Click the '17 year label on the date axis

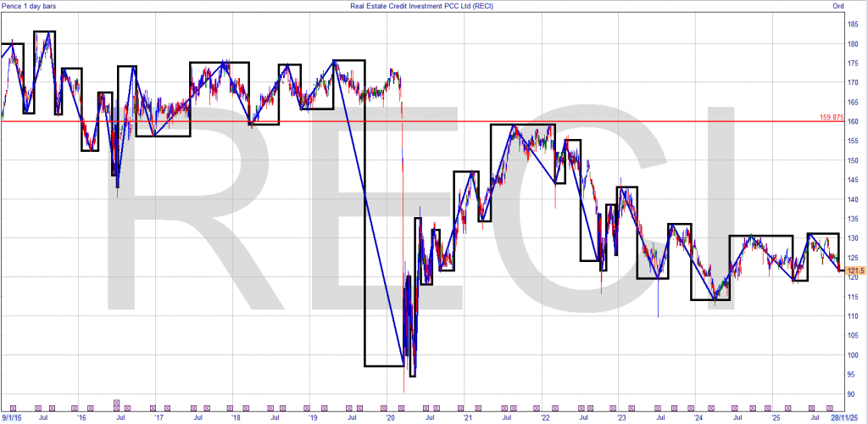pos(159,417)
